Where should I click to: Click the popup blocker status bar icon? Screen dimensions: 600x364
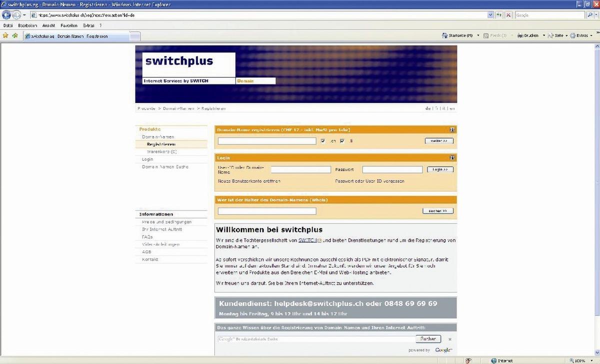click(x=468, y=360)
